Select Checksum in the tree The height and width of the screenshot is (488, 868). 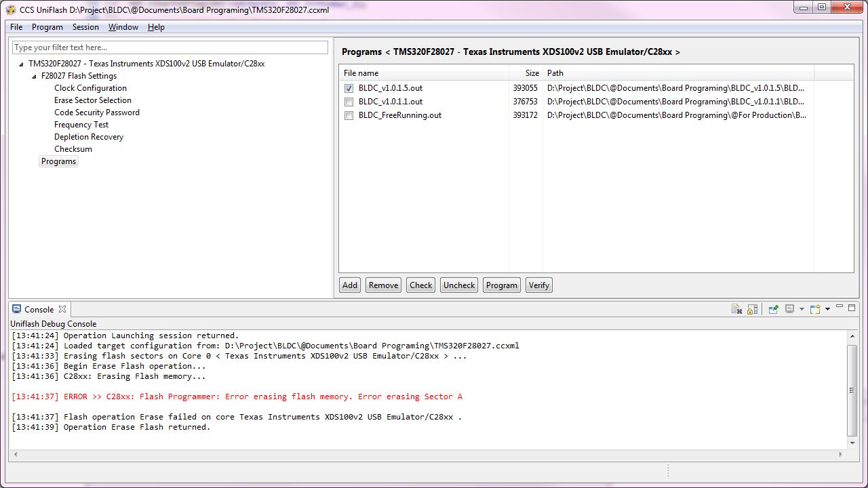pos(73,149)
